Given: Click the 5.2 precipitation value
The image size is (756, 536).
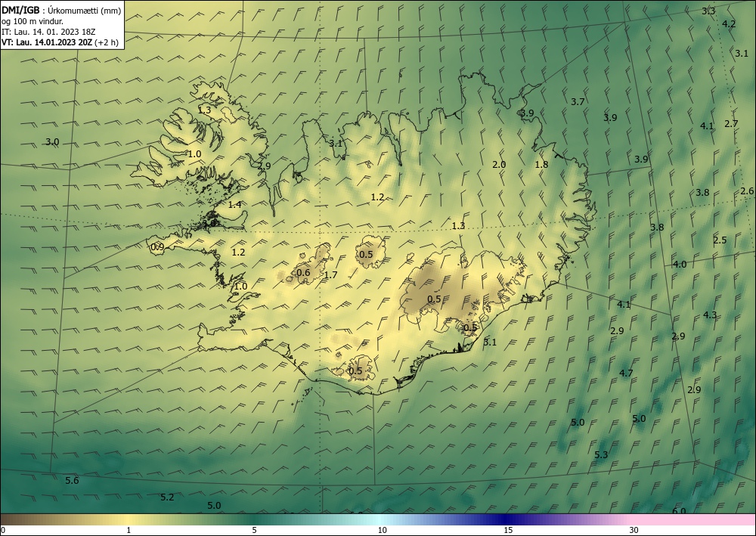Looking at the screenshot, I should (167, 497).
